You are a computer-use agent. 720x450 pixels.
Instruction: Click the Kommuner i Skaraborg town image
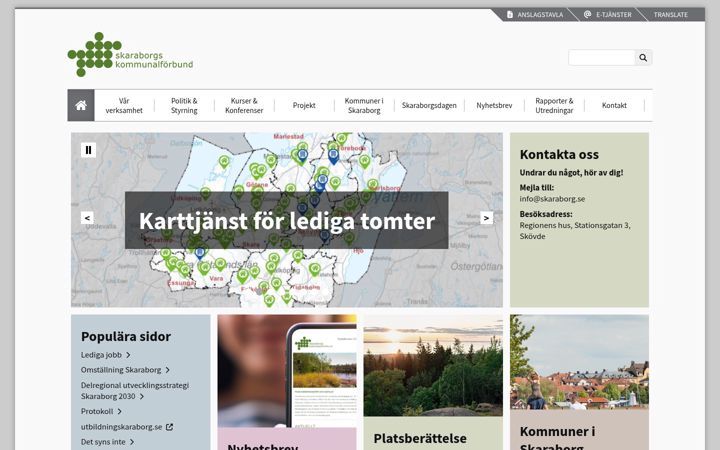coord(579,362)
